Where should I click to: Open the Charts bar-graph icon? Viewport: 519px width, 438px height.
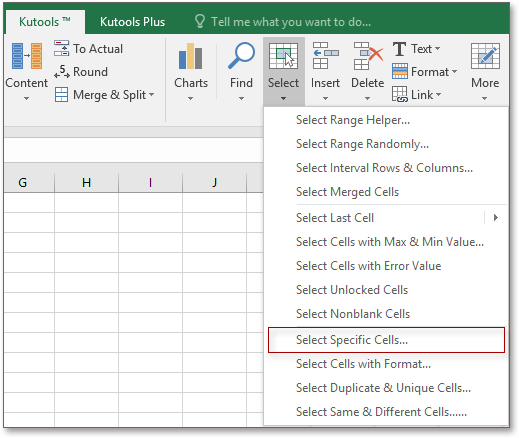pos(190,56)
